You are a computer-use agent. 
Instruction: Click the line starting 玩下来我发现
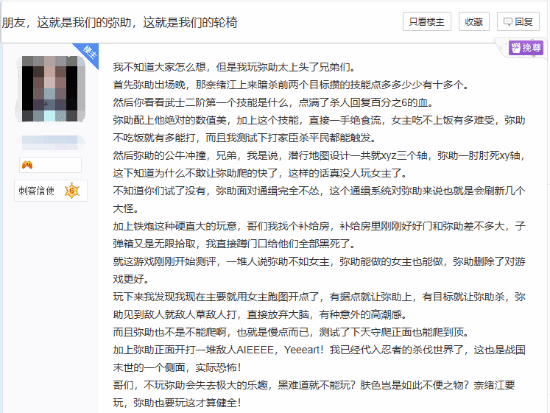point(319,297)
